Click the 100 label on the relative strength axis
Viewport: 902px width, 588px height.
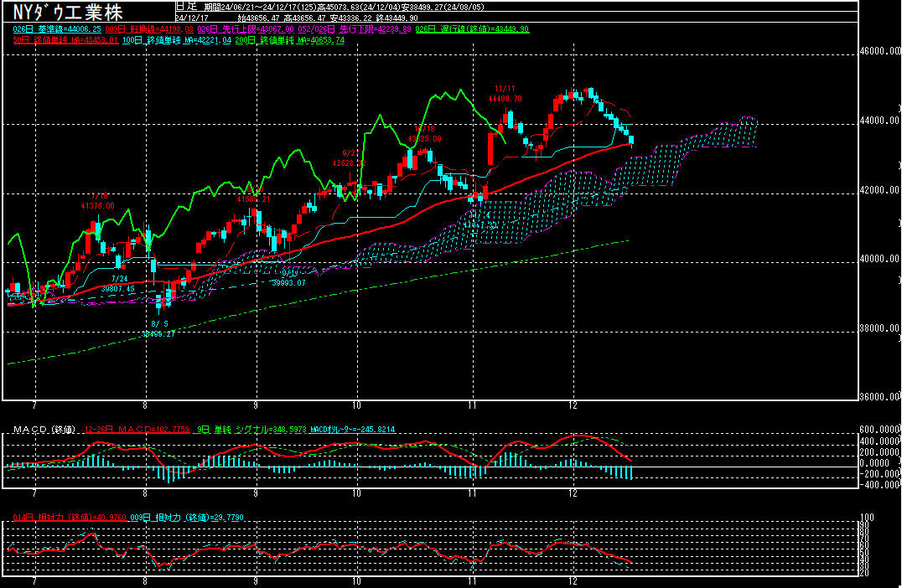click(x=866, y=518)
